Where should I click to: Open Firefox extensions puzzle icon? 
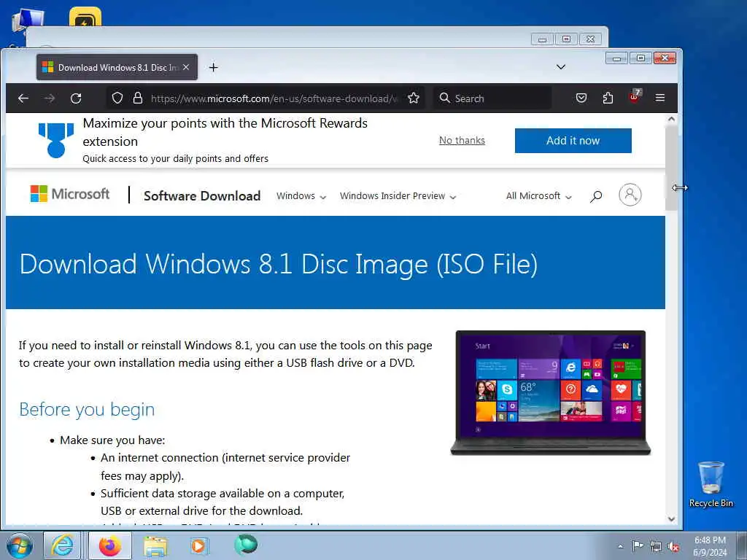pos(608,98)
